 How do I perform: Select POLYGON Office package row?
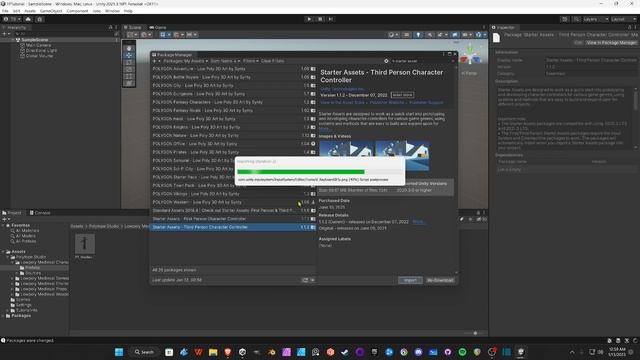(x=234, y=144)
